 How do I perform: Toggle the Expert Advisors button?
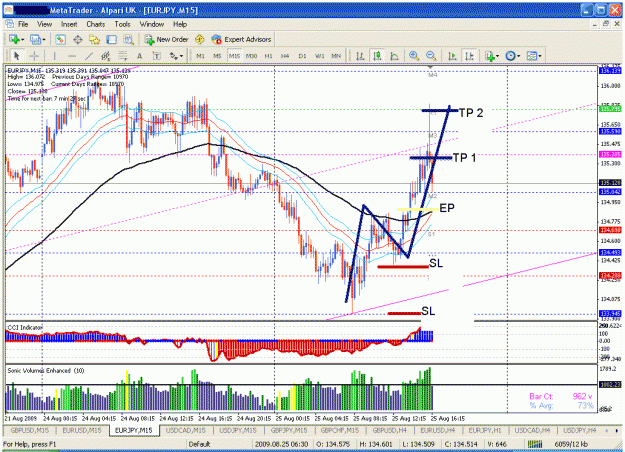242,39
